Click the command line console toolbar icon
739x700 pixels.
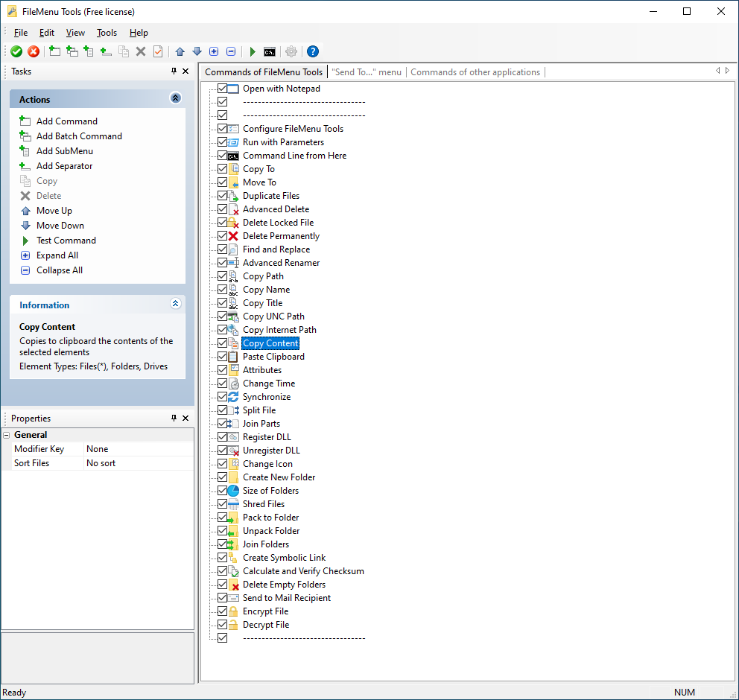point(270,52)
